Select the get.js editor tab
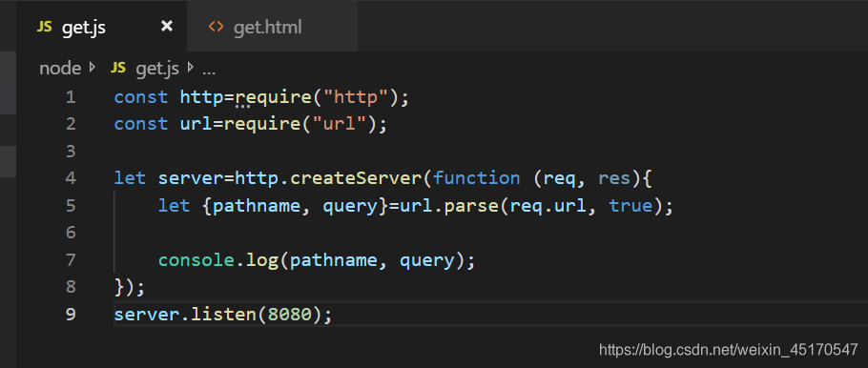Viewport: 868px width, 368px height. pos(102,27)
